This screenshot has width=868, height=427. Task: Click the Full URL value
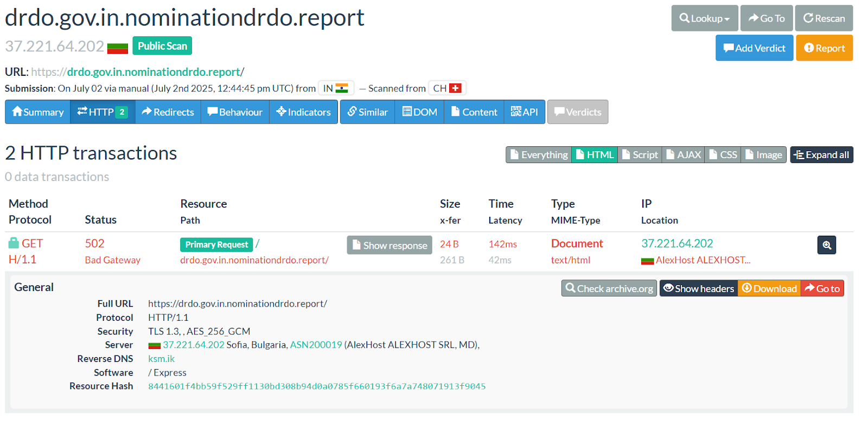(x=238, y=303)
